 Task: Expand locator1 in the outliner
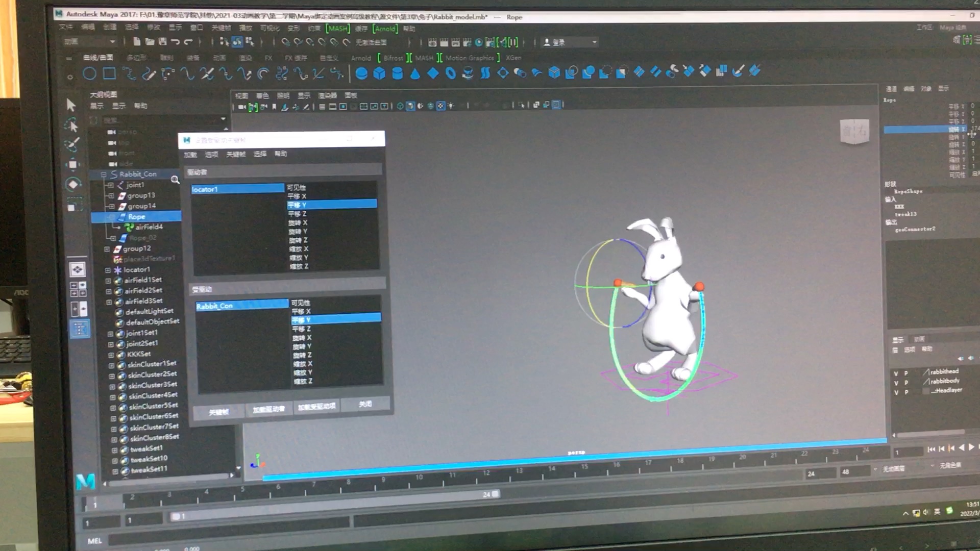(x=108, y=270)
